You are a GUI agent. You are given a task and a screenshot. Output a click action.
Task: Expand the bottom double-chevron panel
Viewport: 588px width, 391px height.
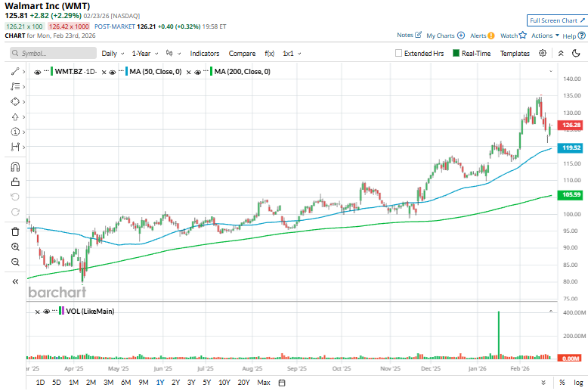coord(543,383)
